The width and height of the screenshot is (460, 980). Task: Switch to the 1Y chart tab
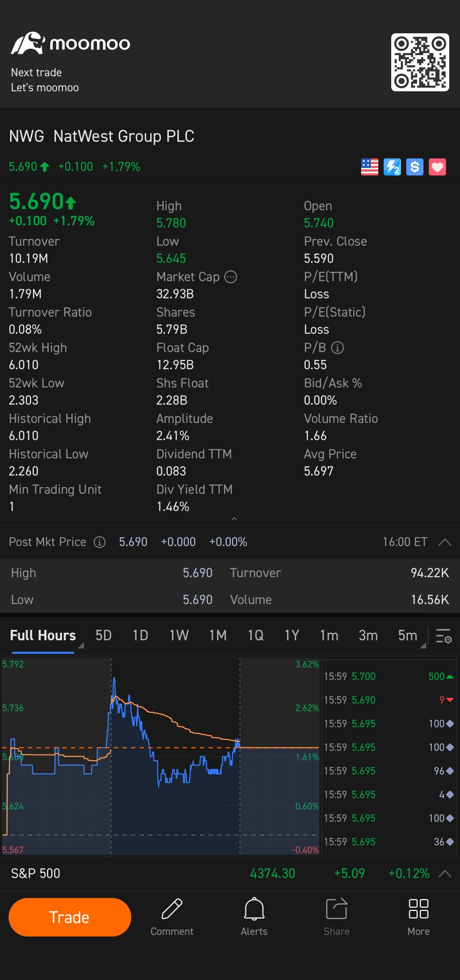tap(292, 635)
